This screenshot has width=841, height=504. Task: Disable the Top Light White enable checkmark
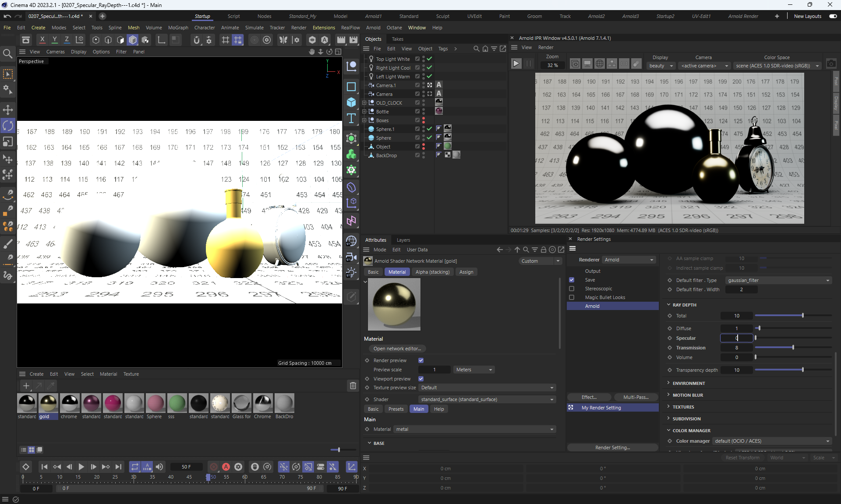tap(430, 59)
